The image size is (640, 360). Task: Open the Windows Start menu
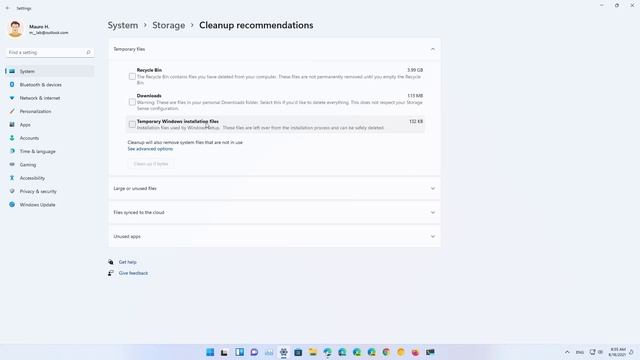[x=210, y=352]
